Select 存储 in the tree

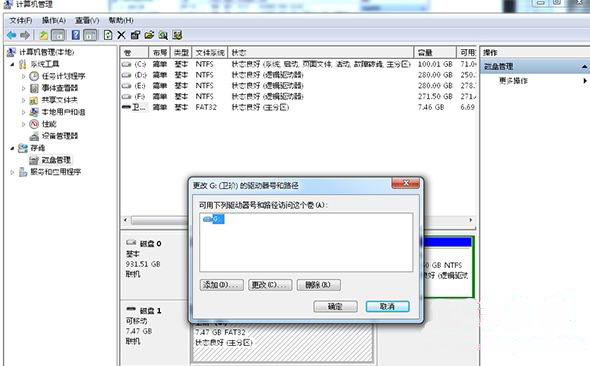pos(38,148)
